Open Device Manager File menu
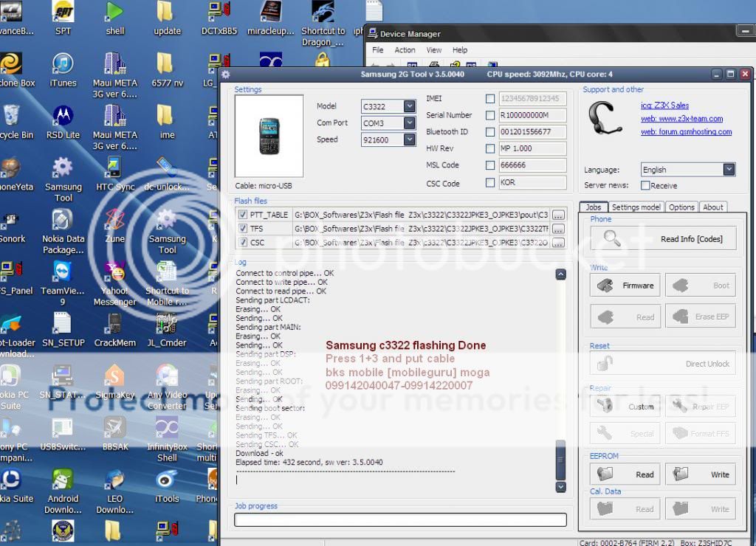Screen dimensions: 756x546 point(377,50)
